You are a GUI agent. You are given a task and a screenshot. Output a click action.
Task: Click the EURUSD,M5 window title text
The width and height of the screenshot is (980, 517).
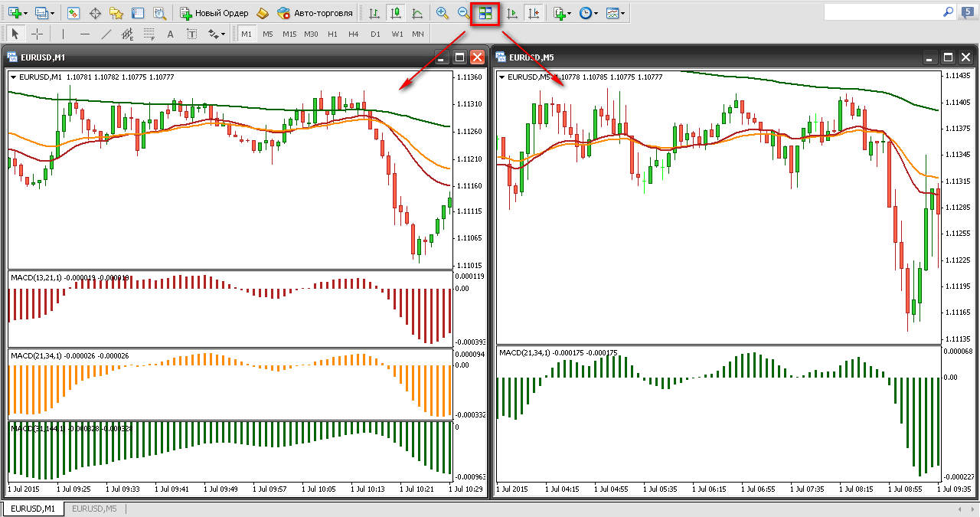click(x=532, y=57)
